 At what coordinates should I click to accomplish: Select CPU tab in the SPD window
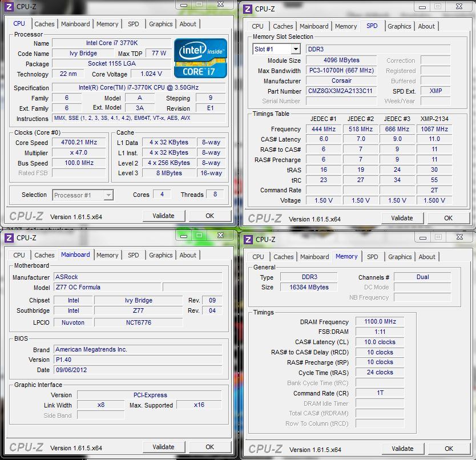tap(257, 26)
